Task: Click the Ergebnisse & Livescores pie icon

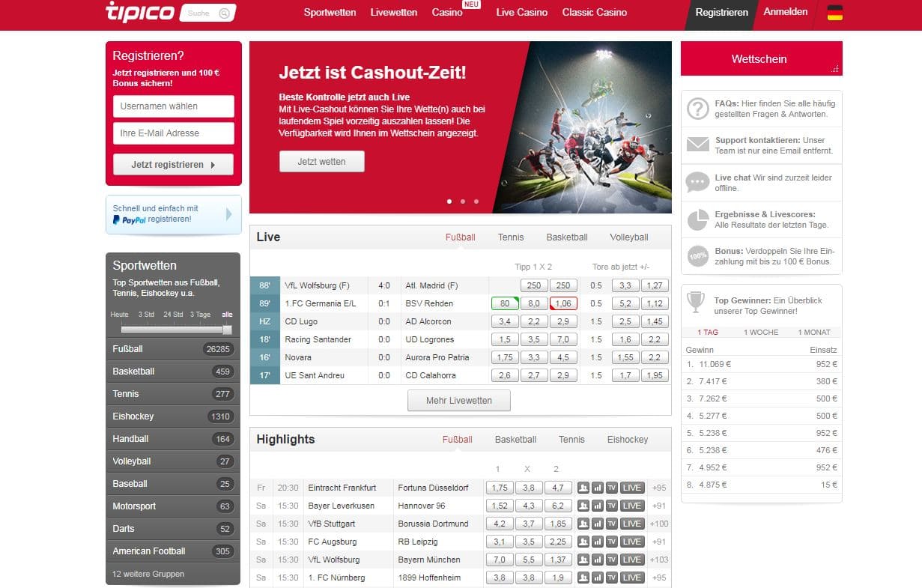Action: point(698,219)
